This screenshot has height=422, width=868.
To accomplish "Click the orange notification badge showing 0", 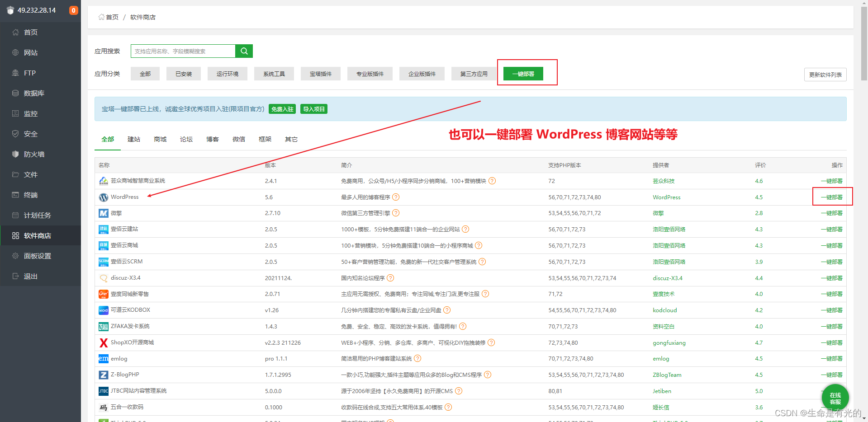I will [73, 10].
